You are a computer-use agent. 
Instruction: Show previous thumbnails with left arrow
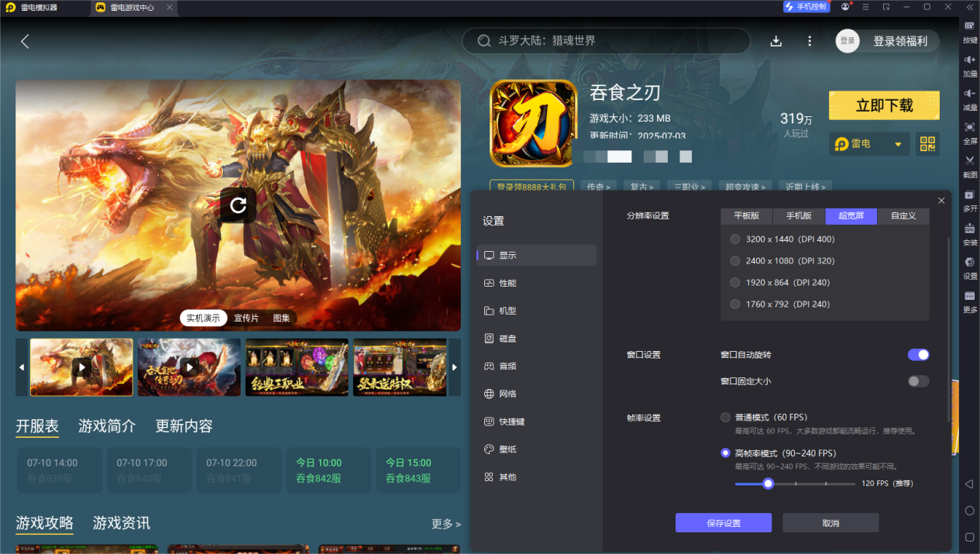(22, 367)
